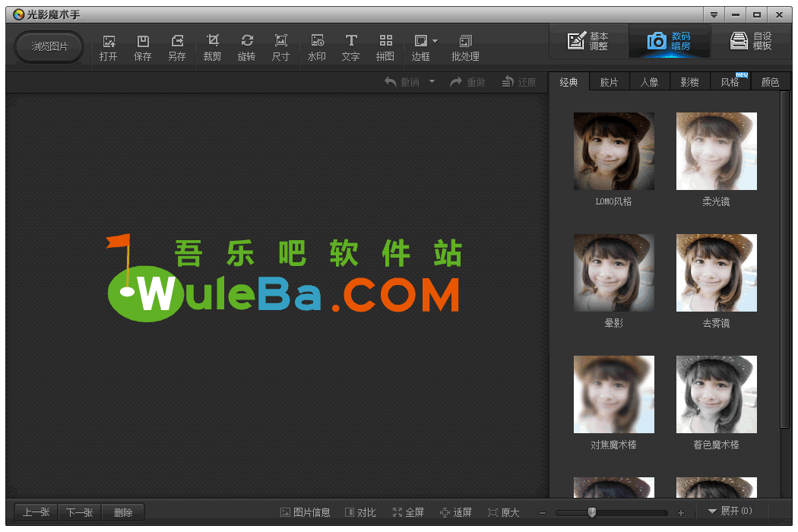Apply the 柔光镜 effect thumbnail
Image resolution: width=798 pixels, height=532 pixels.
click(717, 151)
